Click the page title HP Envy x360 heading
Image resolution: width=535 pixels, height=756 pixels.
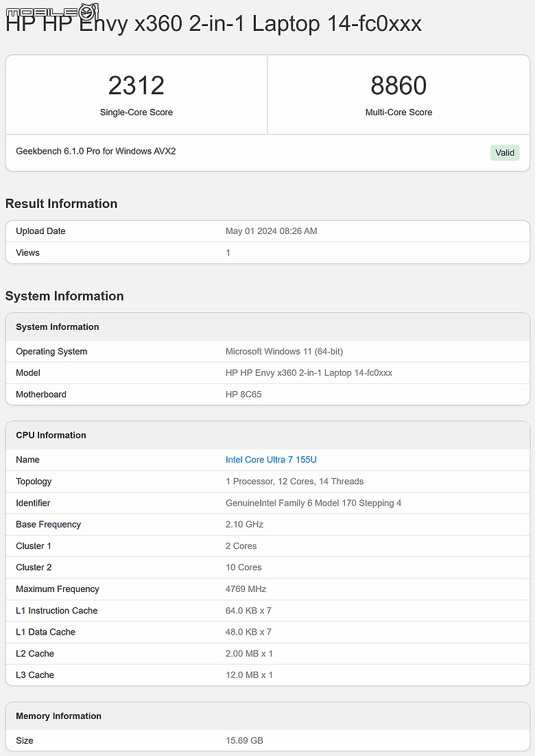(213, 23)
